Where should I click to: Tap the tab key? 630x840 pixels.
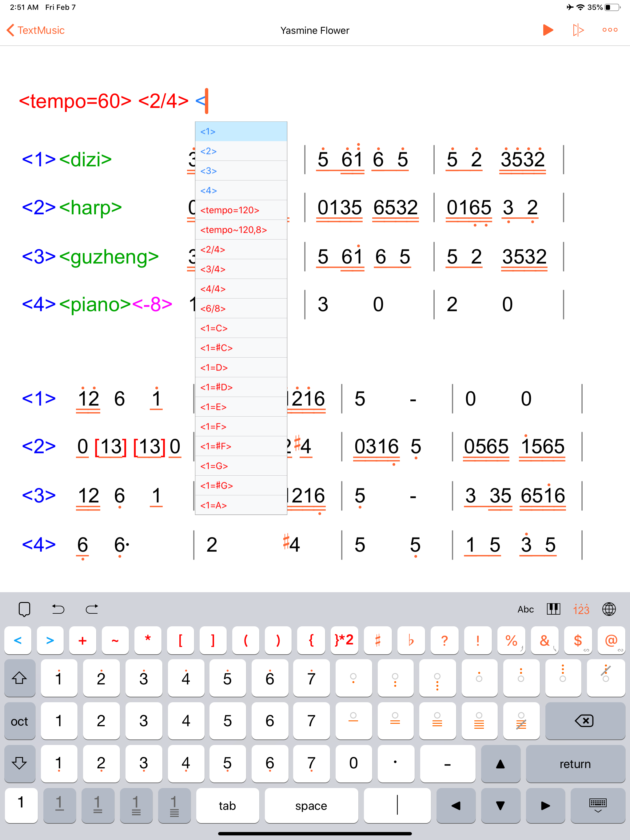coord(228,806)
